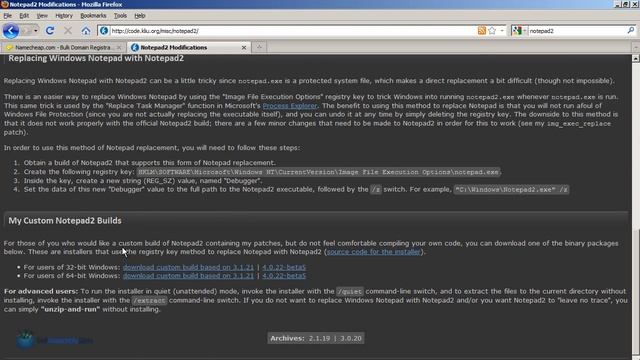Click the 'Replacing Windows Notepad with Notepad2' heading
This screenshot has width=640, height=360.
tap(96, 58)
